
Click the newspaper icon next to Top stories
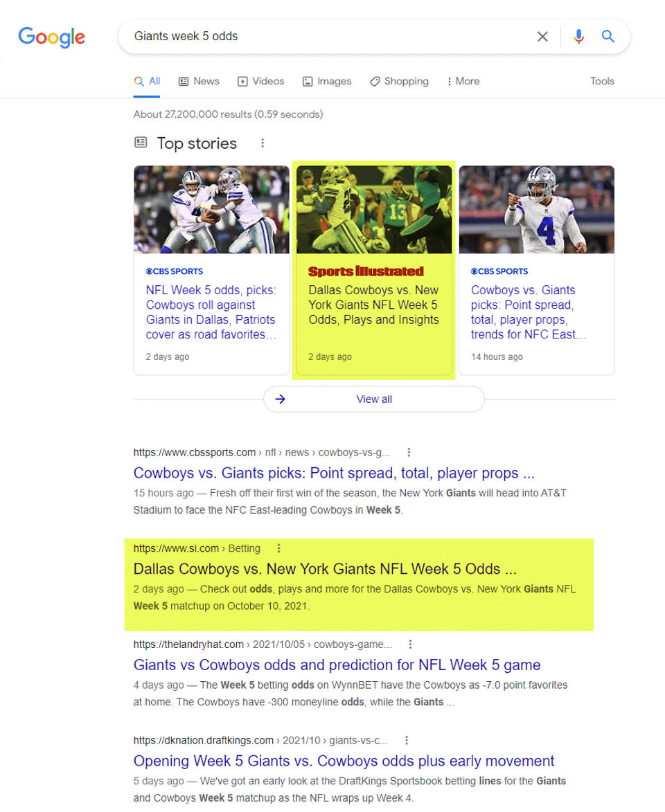pyautogui.click(x=141, y=143)
